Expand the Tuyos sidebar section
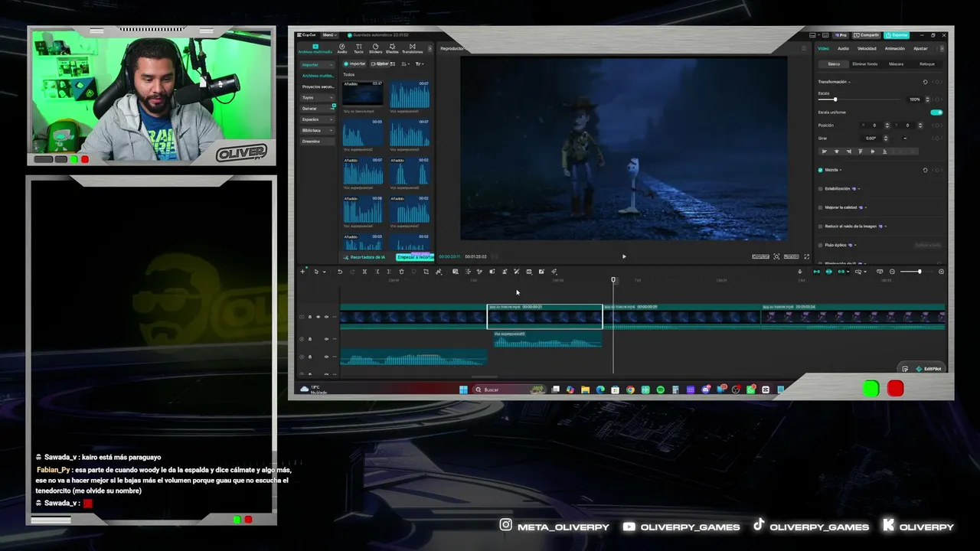Image resolution: width=980 pixels, height=551 pixels. pyautogui.click(x=318, y=97)
